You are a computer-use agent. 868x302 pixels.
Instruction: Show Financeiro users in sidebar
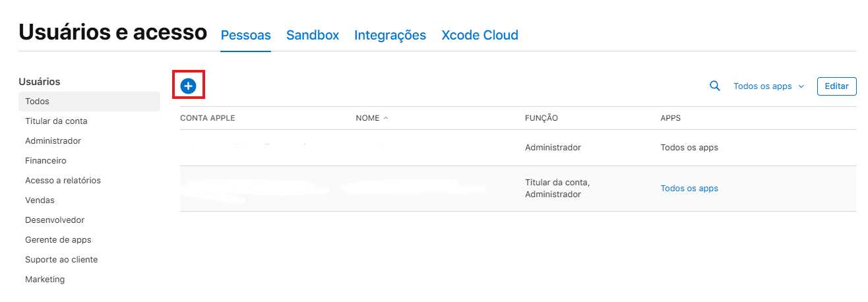[46, 161]
